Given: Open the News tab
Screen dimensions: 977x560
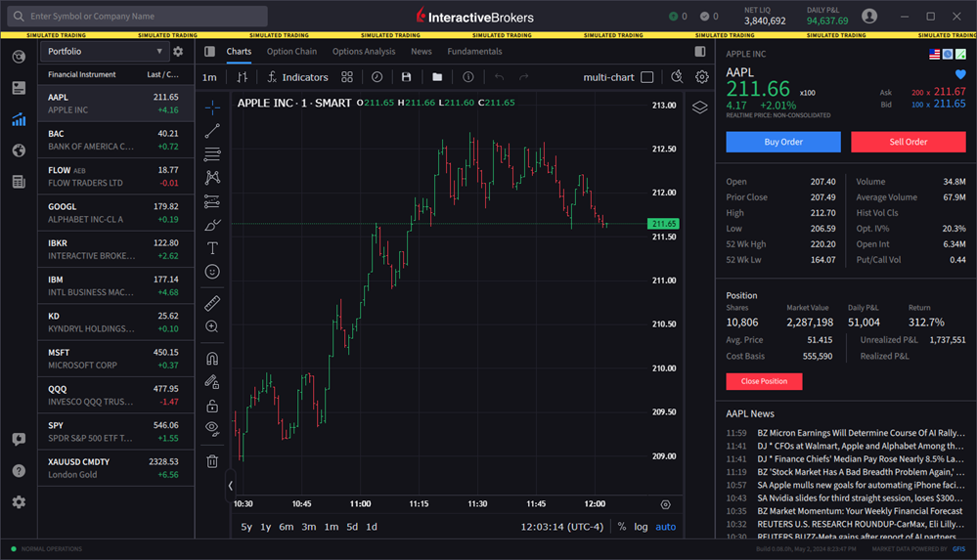Looking at the screenshot, I should [422, 52].
